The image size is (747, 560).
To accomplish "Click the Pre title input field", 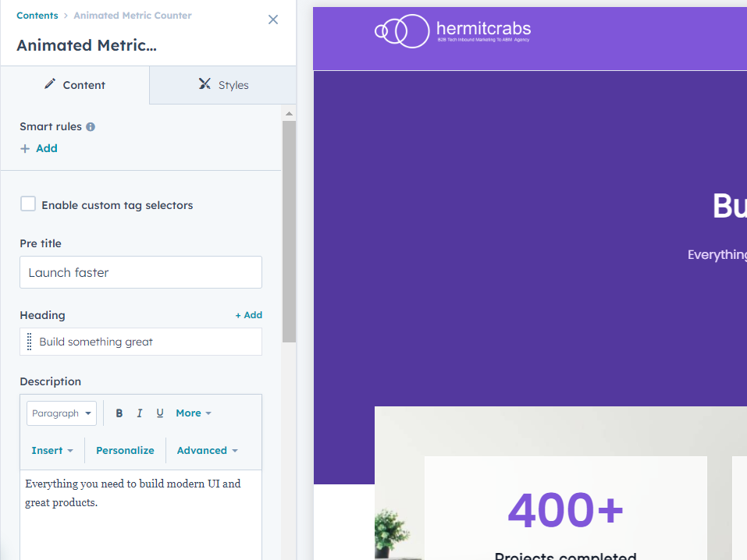I will (x=141, y=273).
